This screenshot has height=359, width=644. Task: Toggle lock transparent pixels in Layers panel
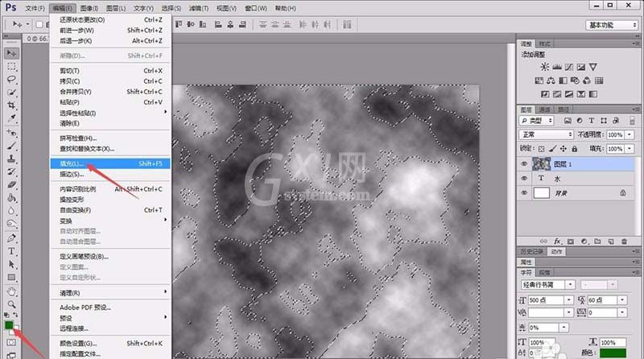(541, 149)
